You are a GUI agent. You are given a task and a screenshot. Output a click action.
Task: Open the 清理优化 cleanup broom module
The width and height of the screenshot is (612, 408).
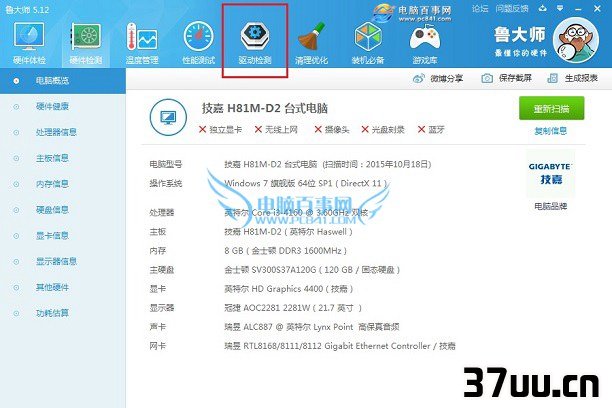[311, 43]
